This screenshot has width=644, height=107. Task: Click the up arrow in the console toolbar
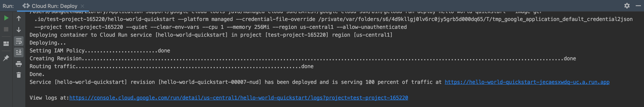[19, 18]
